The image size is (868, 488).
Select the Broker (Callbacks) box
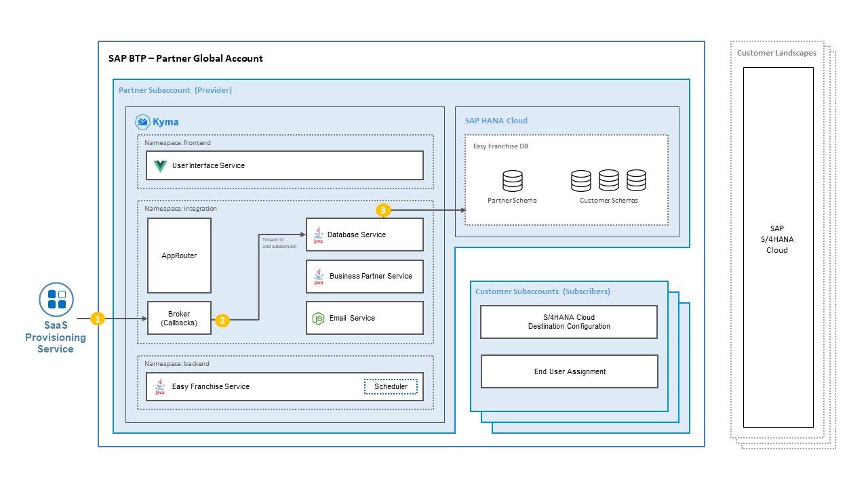[x=179, y=318]
